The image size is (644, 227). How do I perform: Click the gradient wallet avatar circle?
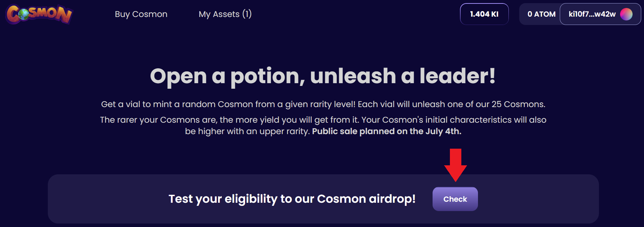[626, 14]
